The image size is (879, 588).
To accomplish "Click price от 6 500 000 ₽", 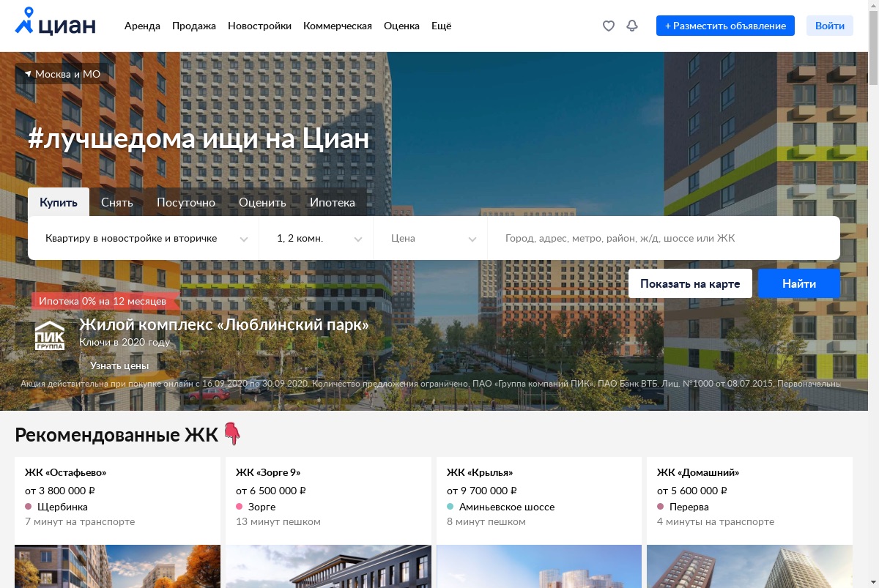I will (x=271, y=491).
